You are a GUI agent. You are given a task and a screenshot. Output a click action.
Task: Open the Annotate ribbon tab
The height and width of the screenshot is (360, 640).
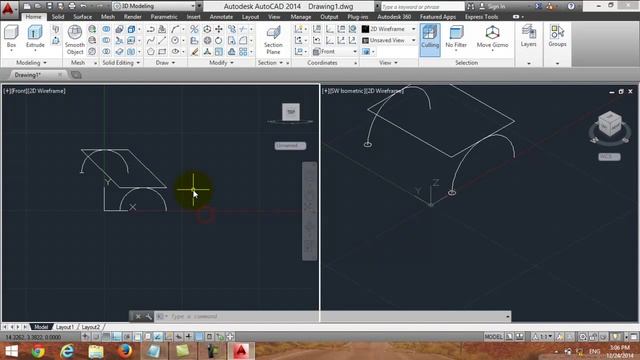pos(221,17)
